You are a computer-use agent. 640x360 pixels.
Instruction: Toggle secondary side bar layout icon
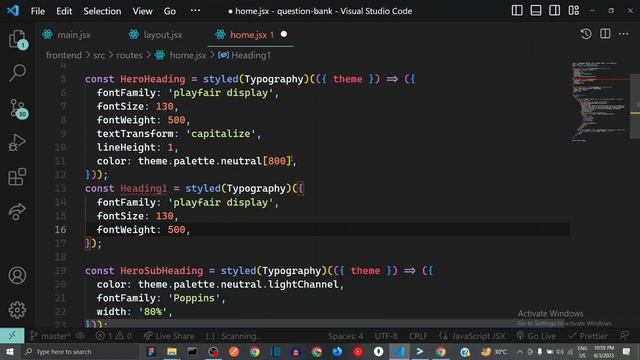554,11
